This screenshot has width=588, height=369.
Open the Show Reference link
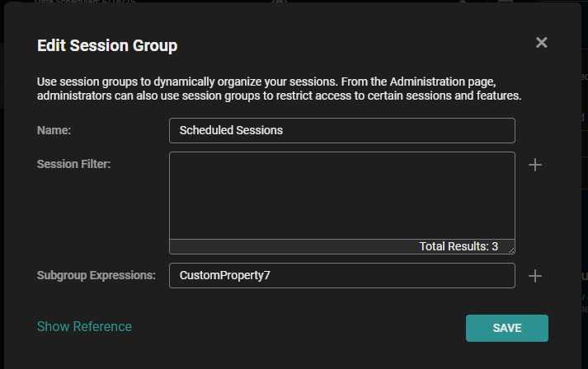click(84, 326)
